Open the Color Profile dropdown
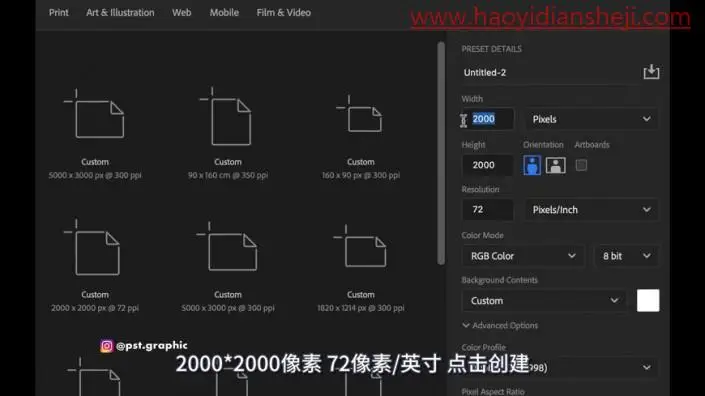Viewport: 705px width, 396px height. pos(560,367)
